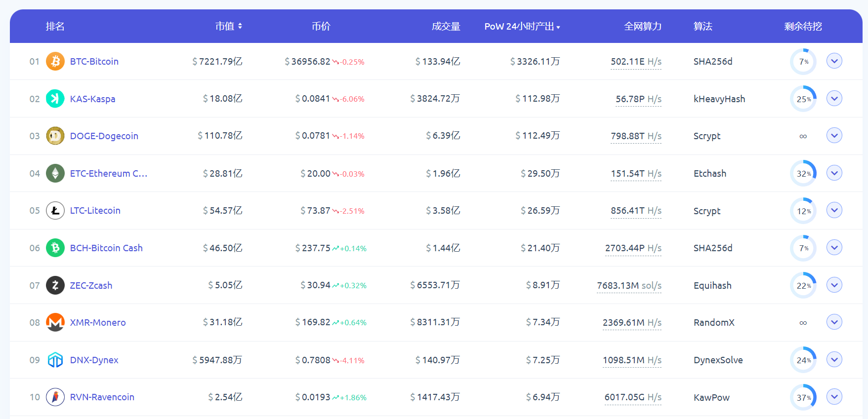Image resolution: width=868 pixels, height=419 pixels.
Task: Click the KAS-Kaspa 25% remaining progress ring
Action: click(x=803, y=99)
